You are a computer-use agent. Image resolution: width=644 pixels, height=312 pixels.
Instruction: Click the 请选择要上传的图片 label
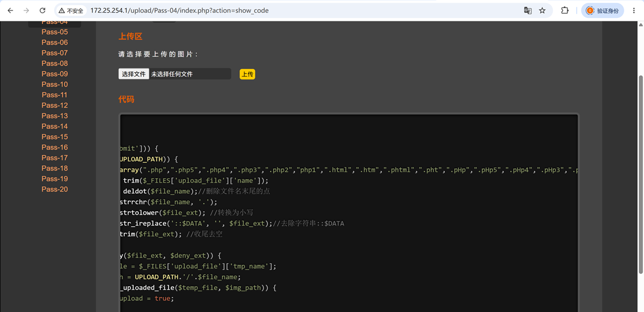click(x=158, y=54)
